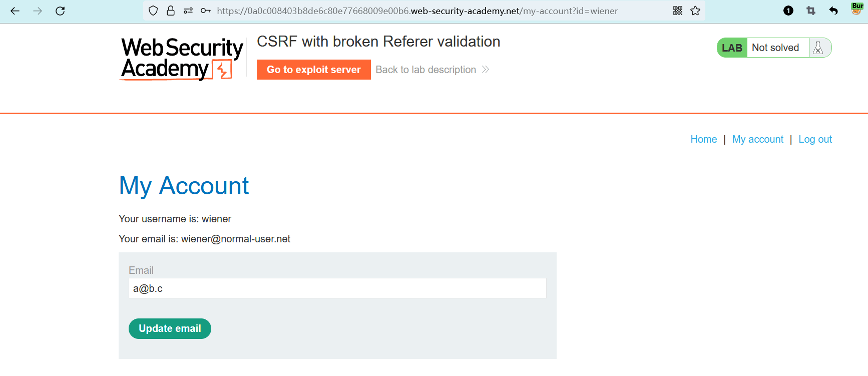This screenshot has width=868, height=376.
Task: Go to exploit server
Action: coord(313,70)
